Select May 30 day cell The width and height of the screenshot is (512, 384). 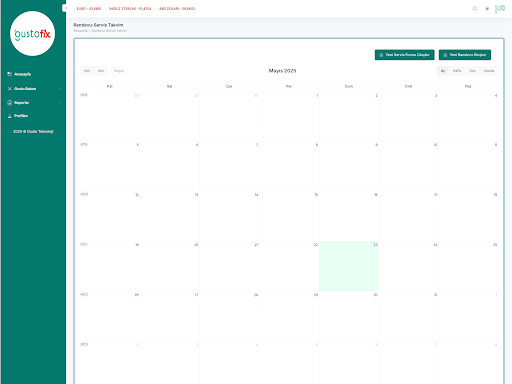[349, 316]
